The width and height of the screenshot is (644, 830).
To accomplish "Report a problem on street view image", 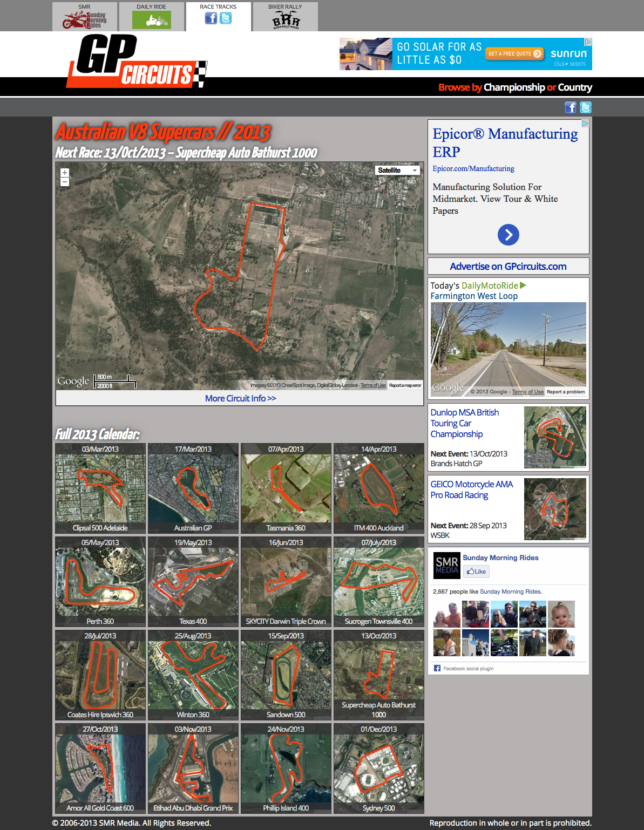I will click(566, 392).
